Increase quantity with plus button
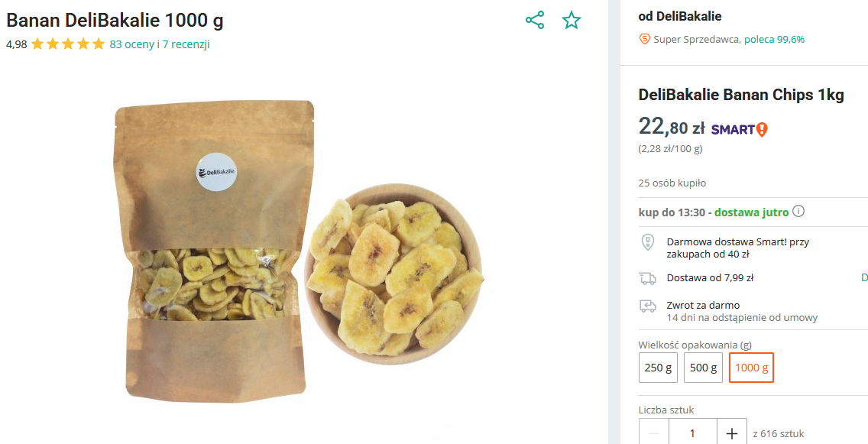868x444 pixels. [x=732, y=433]
